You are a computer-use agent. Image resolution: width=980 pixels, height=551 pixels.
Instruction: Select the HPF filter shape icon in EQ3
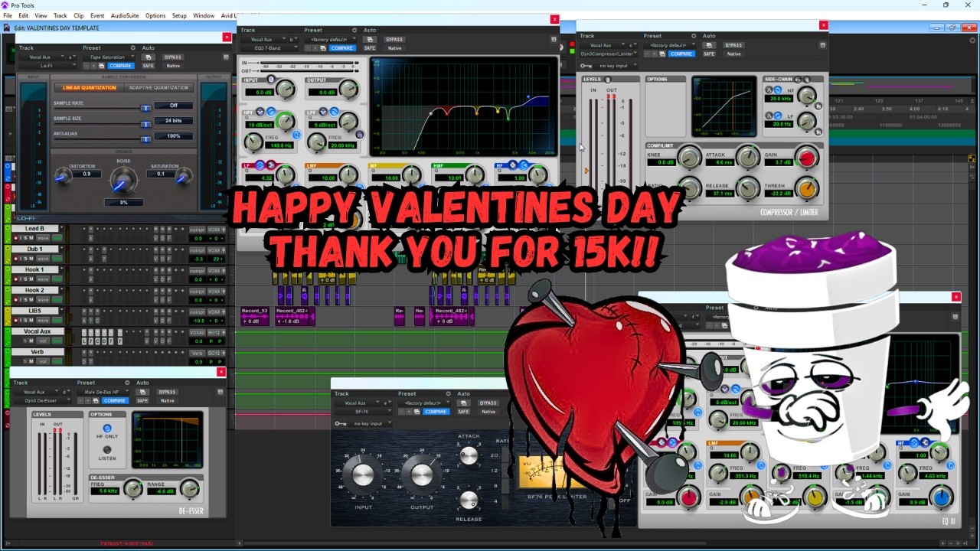point(271,111)
